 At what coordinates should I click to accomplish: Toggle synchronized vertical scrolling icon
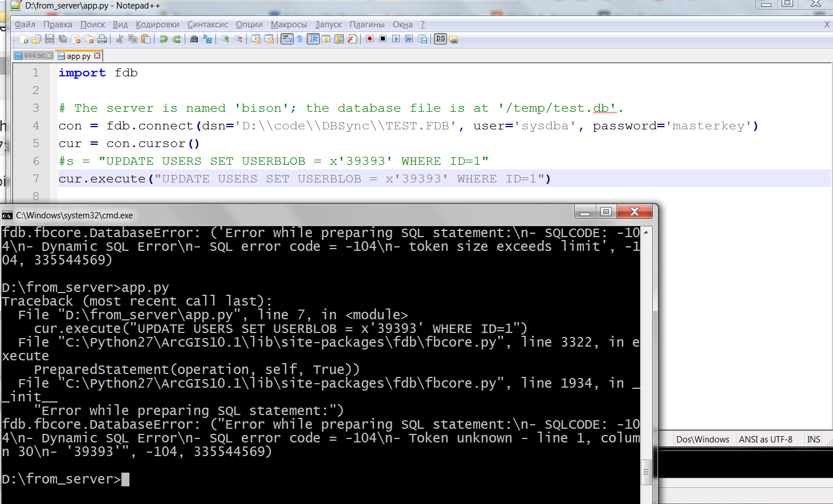(256, 39)
